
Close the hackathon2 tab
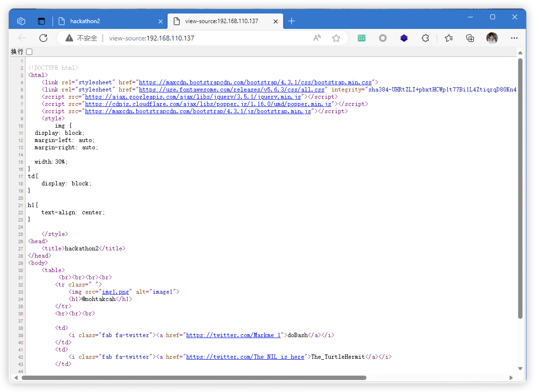coord(160,21)
